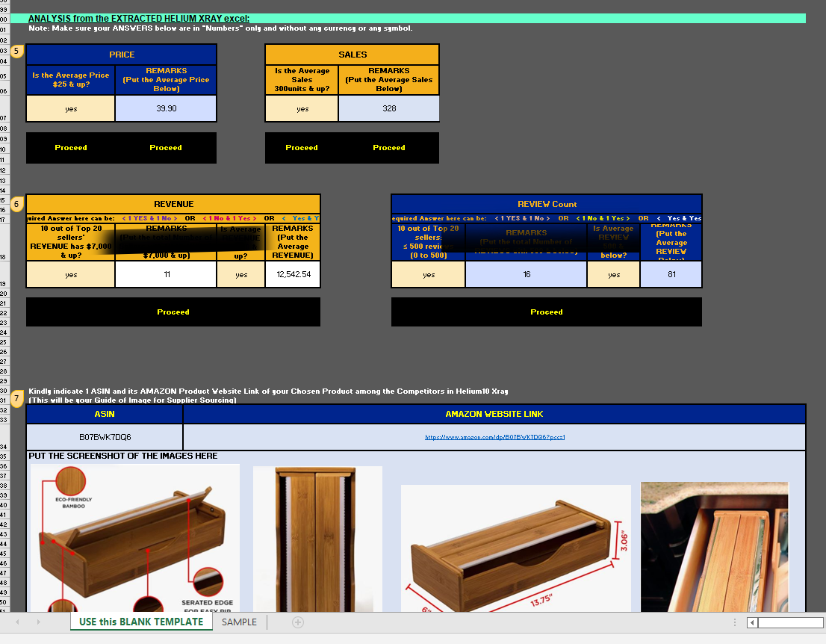Select the upright bamboo dispenser image
Viewport: 826px width, 644px height.
point(317,539)
